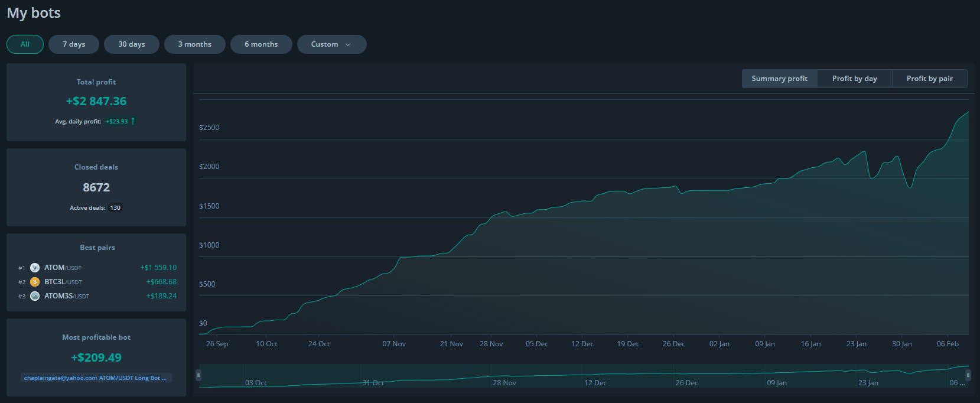This screenshot has width=980, height=403.
Task: Switch to the Summary profit tab
Action: 779,79
